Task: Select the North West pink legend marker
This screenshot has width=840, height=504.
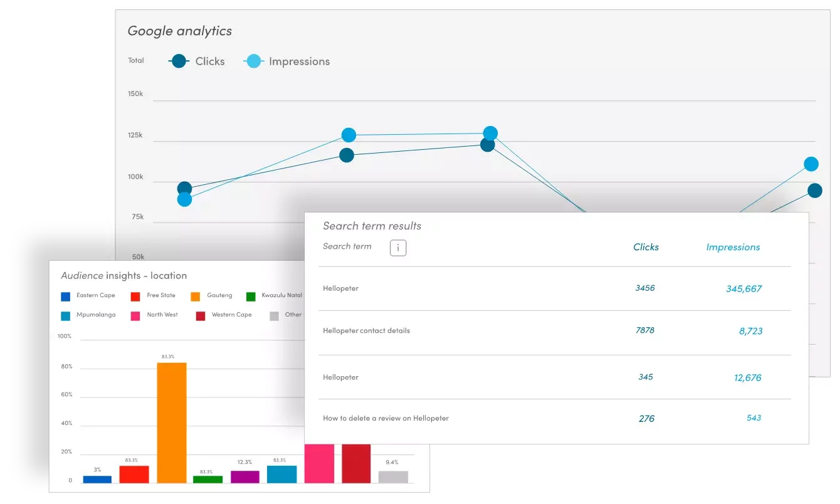Action: [x=135, y=315]
